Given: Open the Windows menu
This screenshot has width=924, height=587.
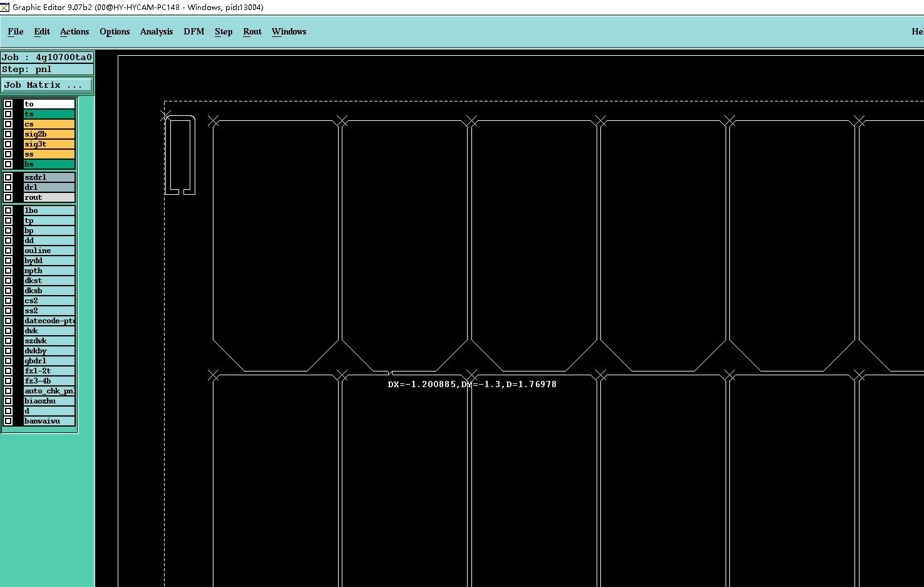Looking at the screenshot, I should click(x=289, y=31).
